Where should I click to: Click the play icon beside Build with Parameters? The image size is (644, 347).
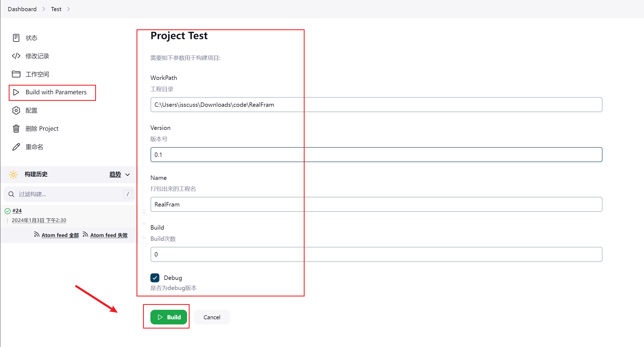pos(16,92)
